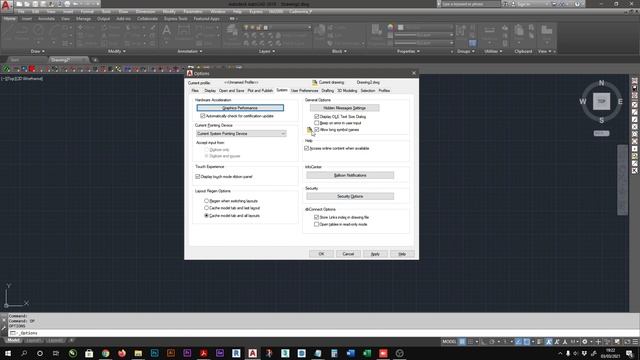Enable Open tables in read-only mode
This screenshot has width=640, height=360.
click(x=316, y=224)
